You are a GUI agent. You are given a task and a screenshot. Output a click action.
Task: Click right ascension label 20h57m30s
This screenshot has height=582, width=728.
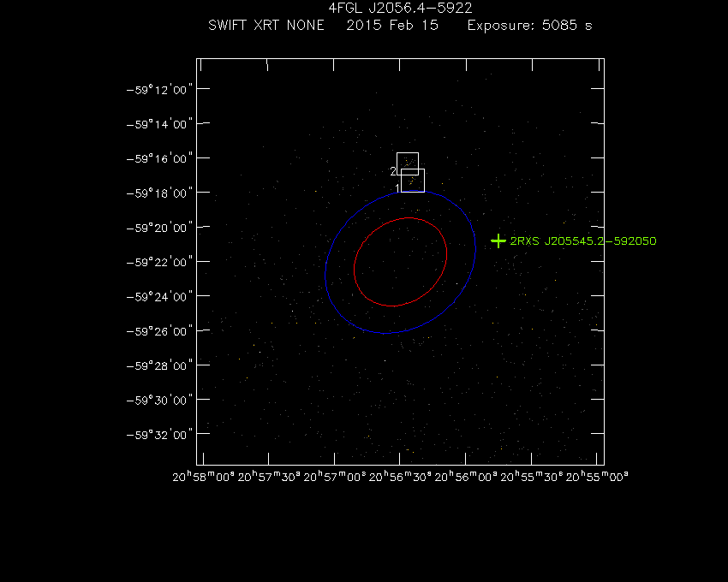tap(269, 477)
